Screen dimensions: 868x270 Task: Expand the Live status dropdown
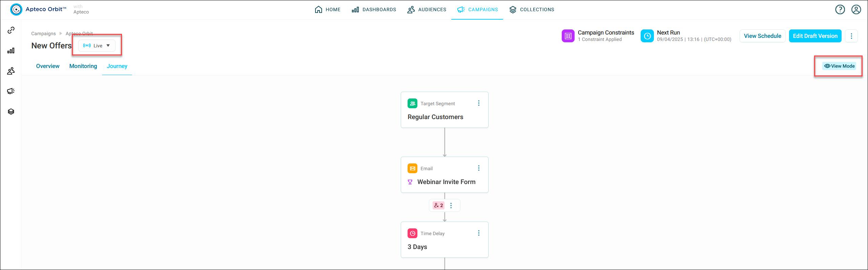[97, 46]
